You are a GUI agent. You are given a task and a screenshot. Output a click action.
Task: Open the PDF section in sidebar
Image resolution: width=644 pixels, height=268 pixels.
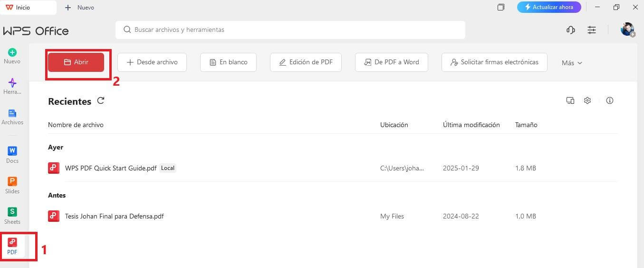(x=12, y=246)
